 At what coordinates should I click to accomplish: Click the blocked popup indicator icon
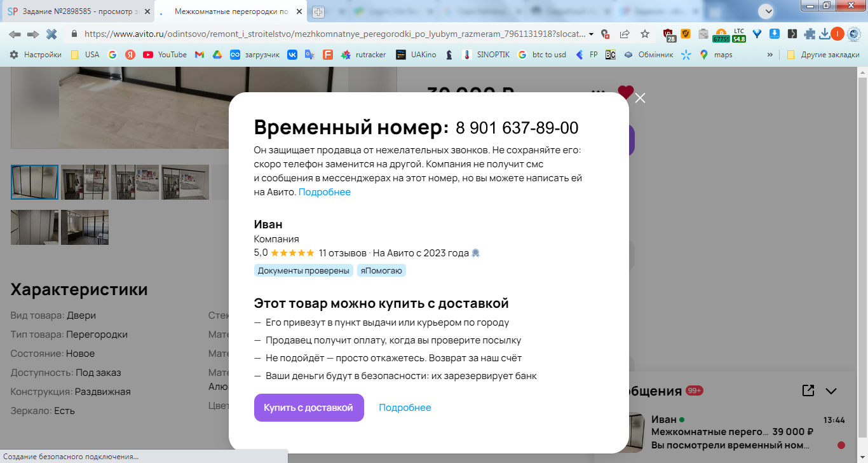tap(605, 34)
